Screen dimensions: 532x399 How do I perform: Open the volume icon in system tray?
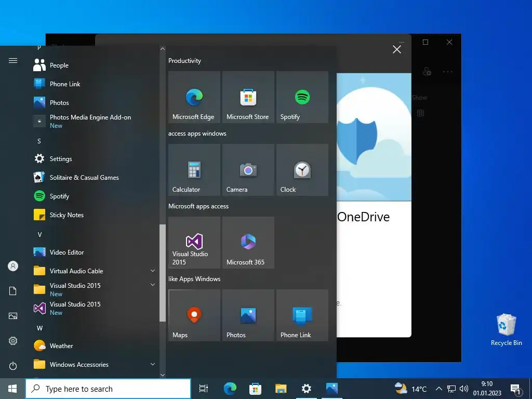pos(463,389)
